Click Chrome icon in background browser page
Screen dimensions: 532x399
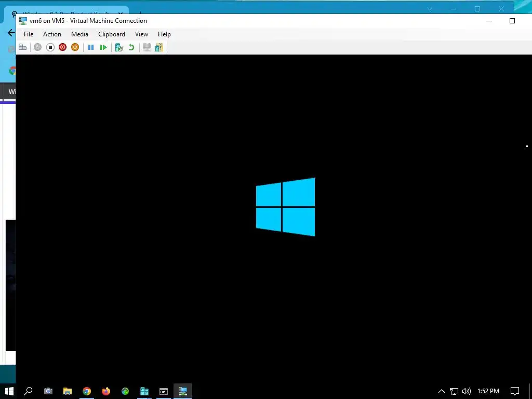pos(12,71)
